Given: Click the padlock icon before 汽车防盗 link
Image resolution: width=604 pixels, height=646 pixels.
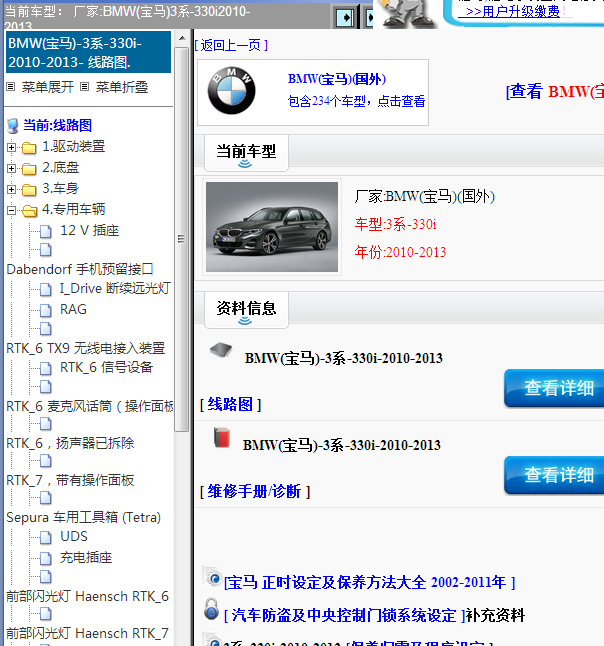Looking at the screenshot, I should click(211, 609).
